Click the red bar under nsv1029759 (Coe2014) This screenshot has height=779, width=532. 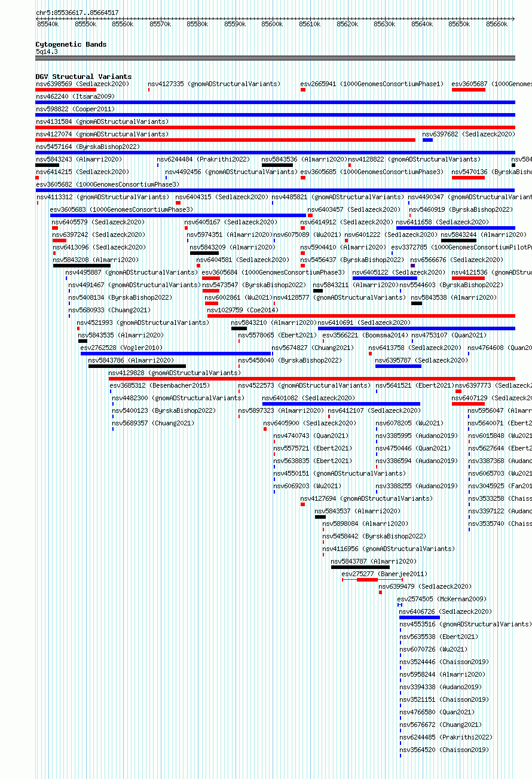(361, 316)
